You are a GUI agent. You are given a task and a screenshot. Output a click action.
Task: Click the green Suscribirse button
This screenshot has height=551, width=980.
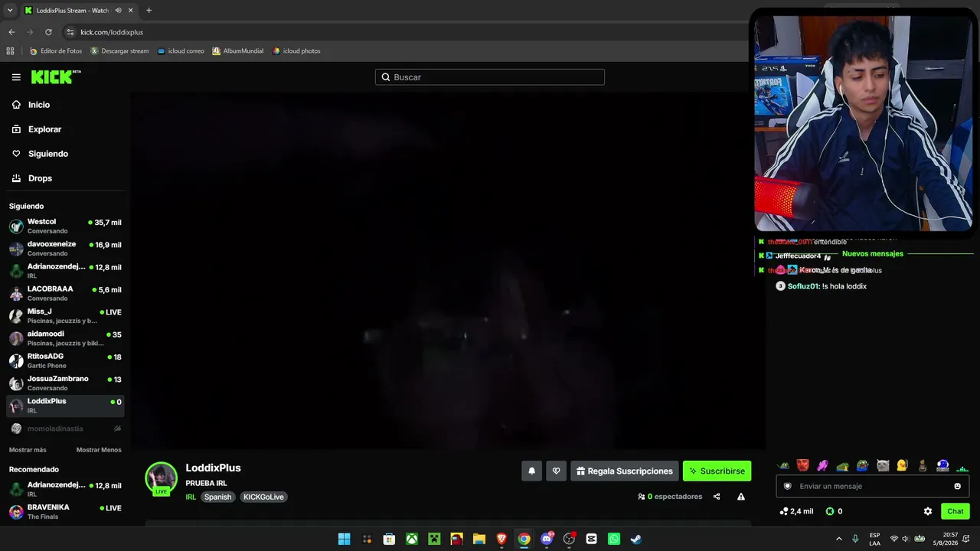tap(717, 471)
